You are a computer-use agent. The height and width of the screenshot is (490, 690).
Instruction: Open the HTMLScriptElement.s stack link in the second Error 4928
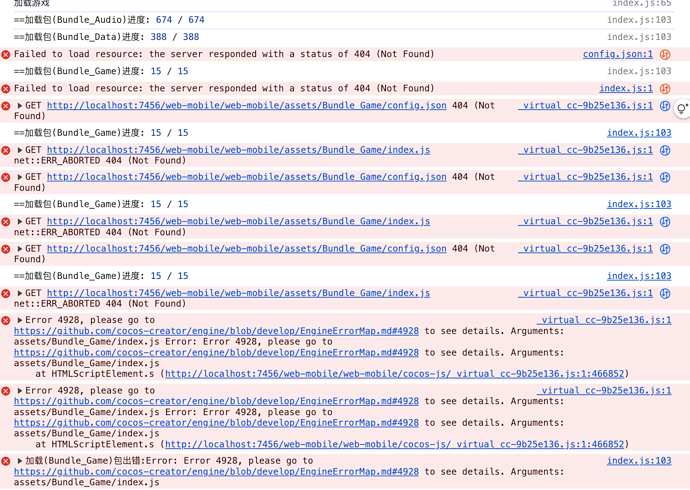pyautogui.click(x=394, y=444)
